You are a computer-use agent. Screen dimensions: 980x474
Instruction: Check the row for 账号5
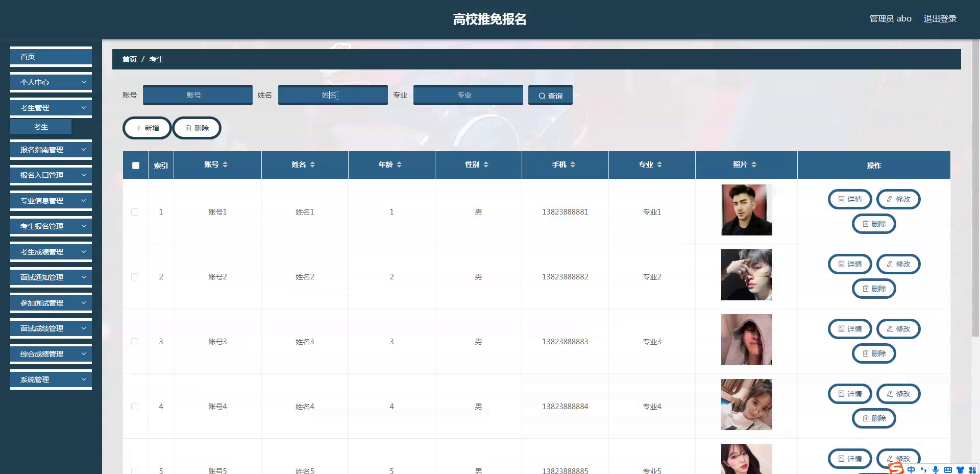(135, 471)
